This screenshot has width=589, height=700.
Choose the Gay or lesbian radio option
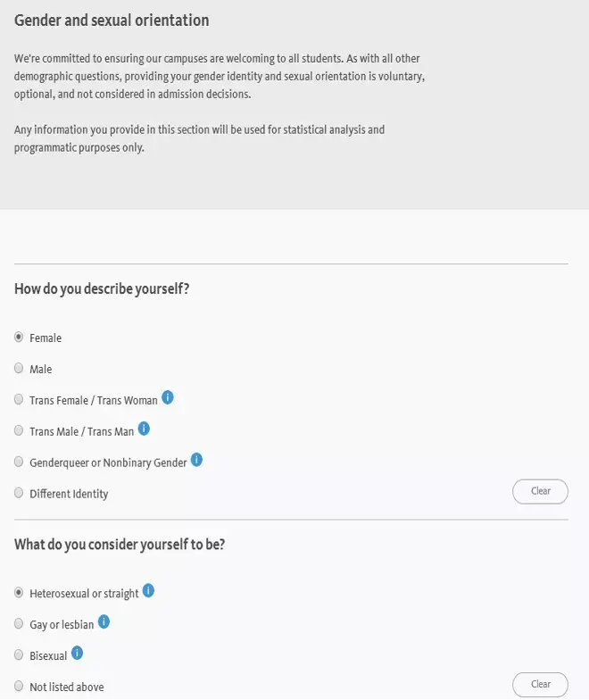(x=19, y=624)
